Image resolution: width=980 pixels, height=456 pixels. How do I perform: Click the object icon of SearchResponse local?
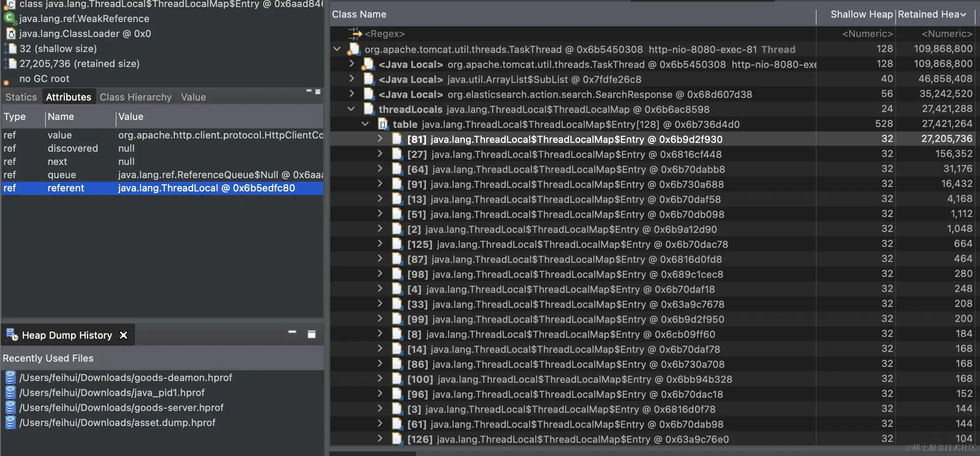click(369, 94)
